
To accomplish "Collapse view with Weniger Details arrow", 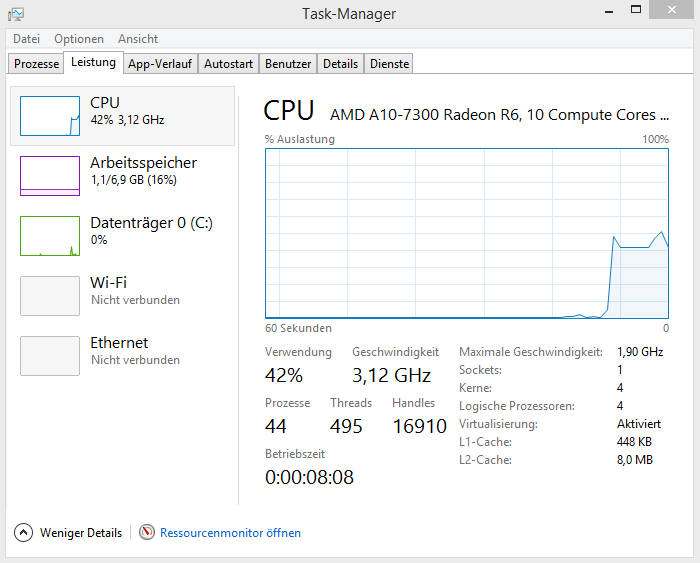I will click(24, 533).
